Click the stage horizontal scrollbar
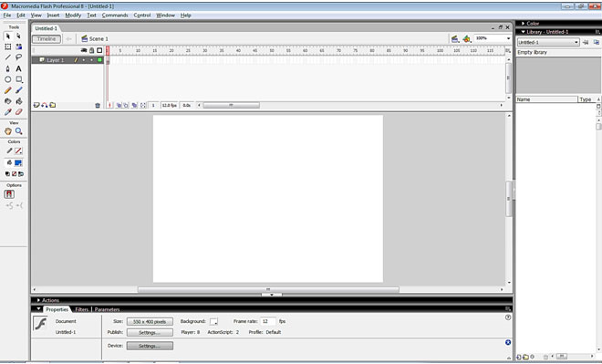Image resolution: width=602 pixels, height=364 pixels. (x=268, y=289)
